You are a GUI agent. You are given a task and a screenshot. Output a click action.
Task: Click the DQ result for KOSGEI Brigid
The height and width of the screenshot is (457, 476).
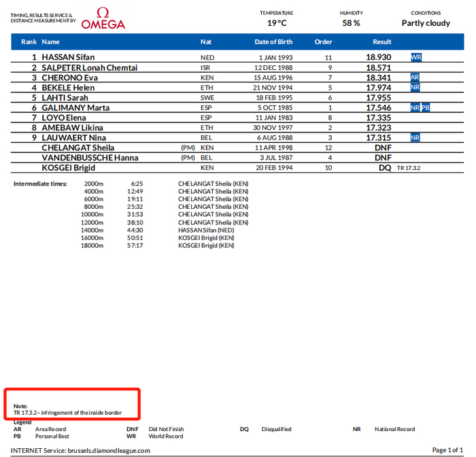tap(385, 167)
